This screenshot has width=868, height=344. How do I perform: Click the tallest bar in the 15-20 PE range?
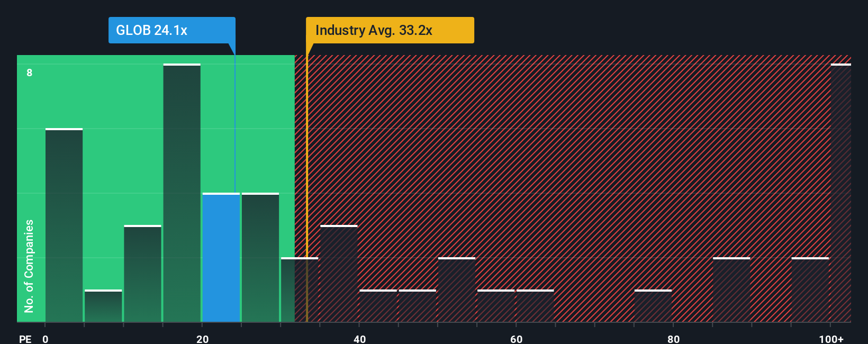[x=182, y=193]
